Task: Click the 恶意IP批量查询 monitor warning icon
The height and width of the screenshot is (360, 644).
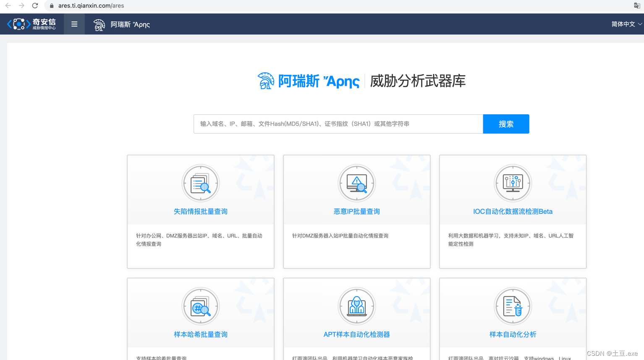Action: 357,183
